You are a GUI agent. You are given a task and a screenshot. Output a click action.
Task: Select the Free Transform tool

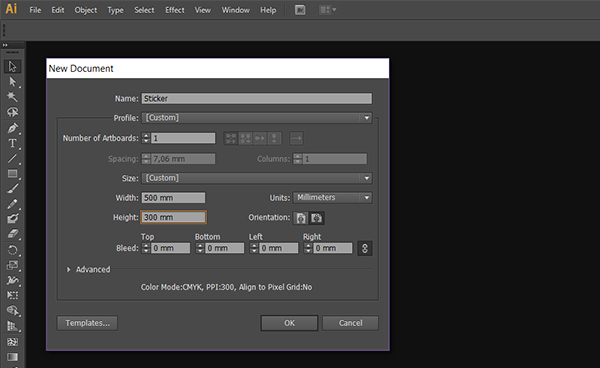coord(12,295)
